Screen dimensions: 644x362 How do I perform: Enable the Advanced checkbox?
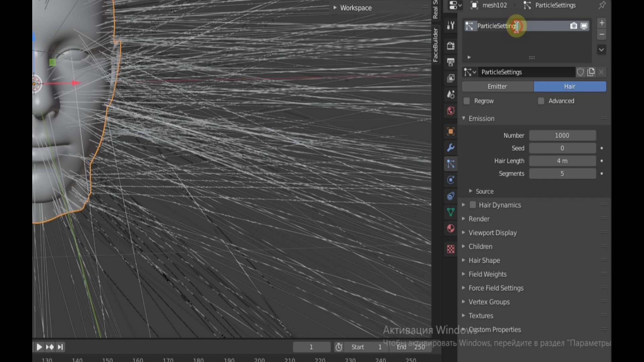tap(541, 101)
